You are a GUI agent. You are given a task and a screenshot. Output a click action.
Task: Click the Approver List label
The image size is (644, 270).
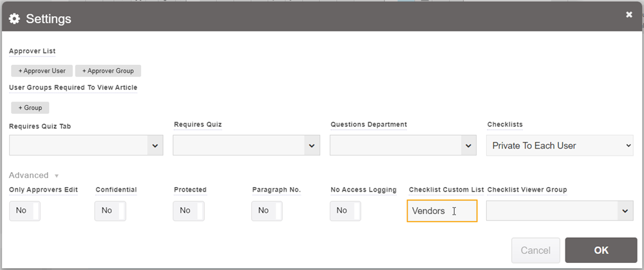point(32,51)
